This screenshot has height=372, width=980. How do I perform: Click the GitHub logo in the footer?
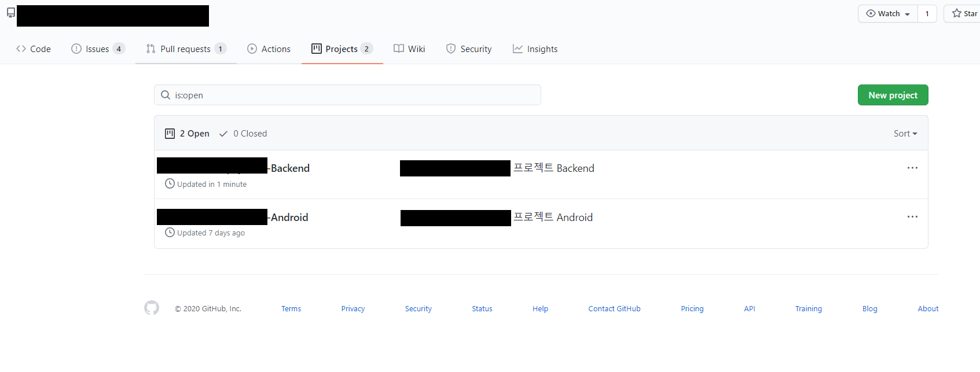tap(152, 308)
